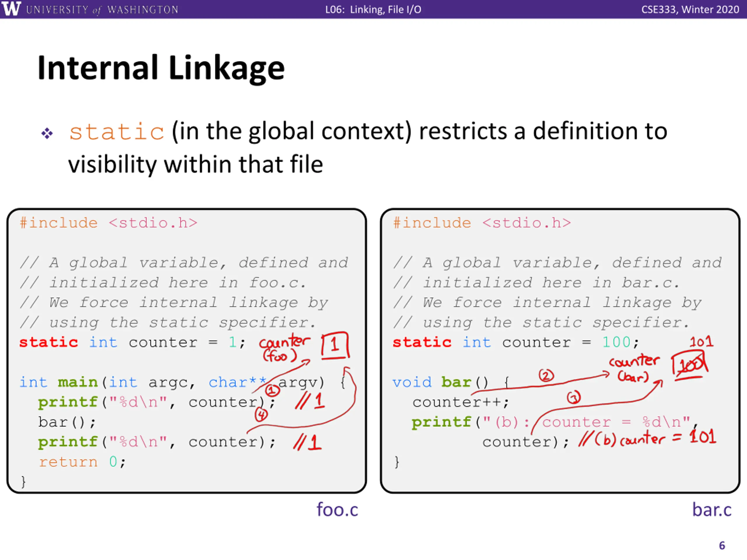Click the slide page number 6
The height and width of the screenshot is (560, 747).
pyautogui.click(x=722, y=545)
